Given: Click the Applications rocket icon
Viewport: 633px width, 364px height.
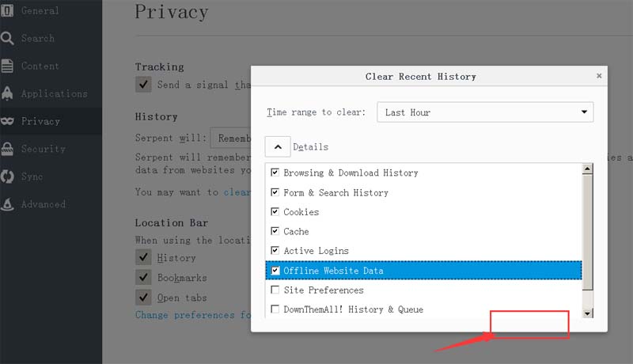Looking at the screenshot, I should pos(8,93).
